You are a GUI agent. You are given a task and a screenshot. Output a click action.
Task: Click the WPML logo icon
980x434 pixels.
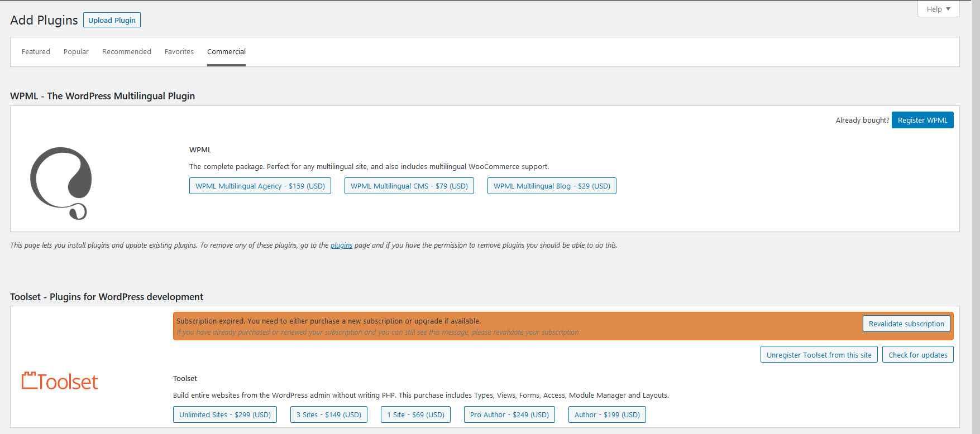click(x=61, y=183)
